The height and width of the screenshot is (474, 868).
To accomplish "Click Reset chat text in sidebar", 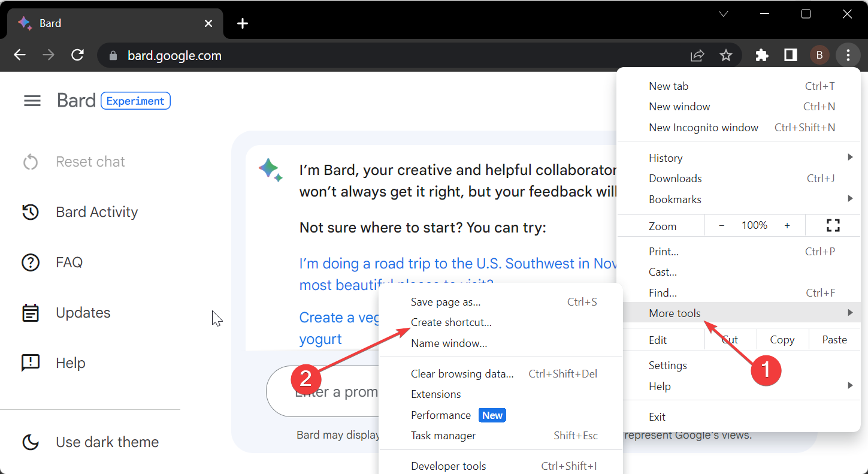I will pyautogui.click(x=90, y=162).
